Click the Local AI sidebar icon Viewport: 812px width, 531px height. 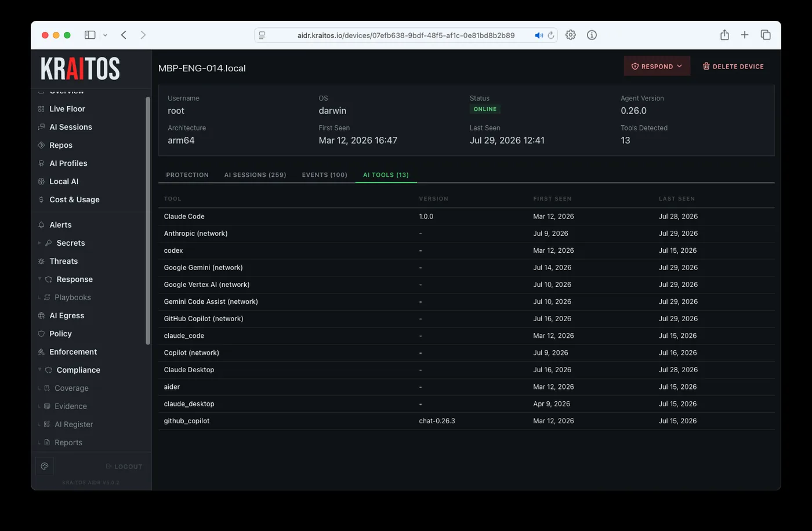[41, 181]
